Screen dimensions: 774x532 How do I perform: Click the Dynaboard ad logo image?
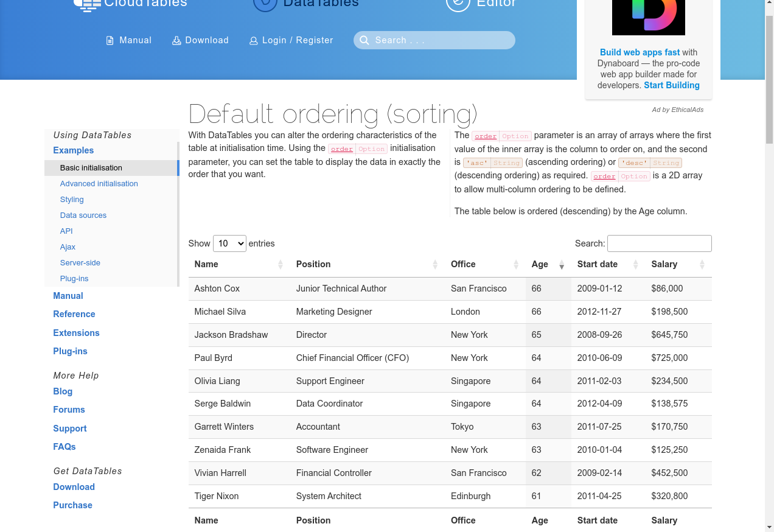648,17
